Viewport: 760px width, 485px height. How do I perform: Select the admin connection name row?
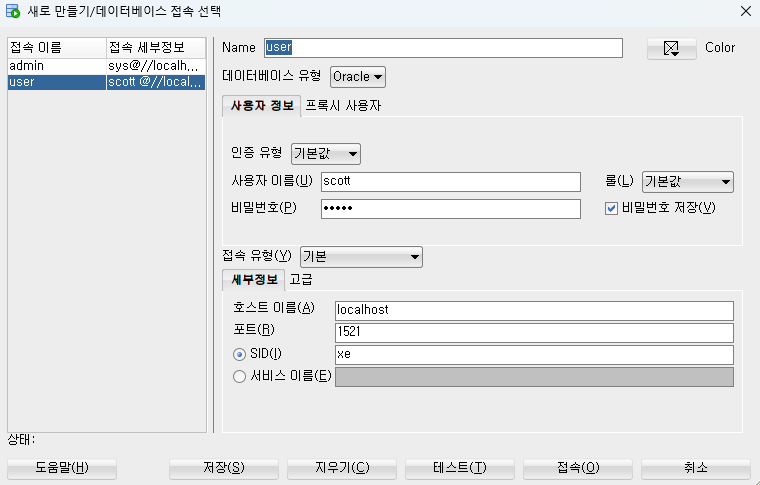click(57, 66)
